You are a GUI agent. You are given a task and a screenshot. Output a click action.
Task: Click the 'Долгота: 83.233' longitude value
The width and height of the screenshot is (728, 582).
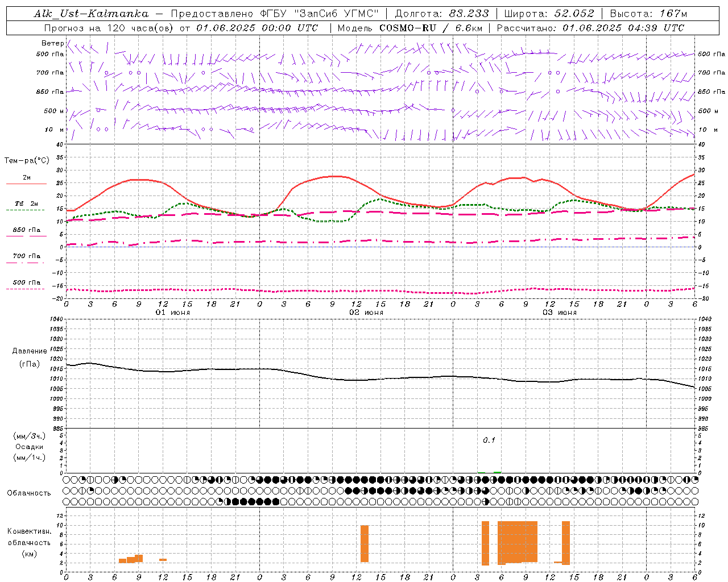pyautogui.click(x=441, y=14)
